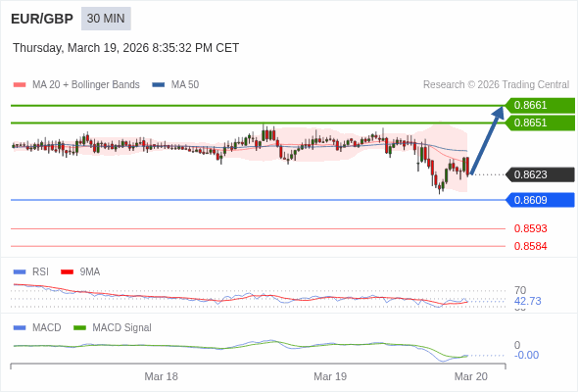Screen dimensions: 578x392
Task: Click the 0.8609 blue pivot price tag
Action: [540, 200]
